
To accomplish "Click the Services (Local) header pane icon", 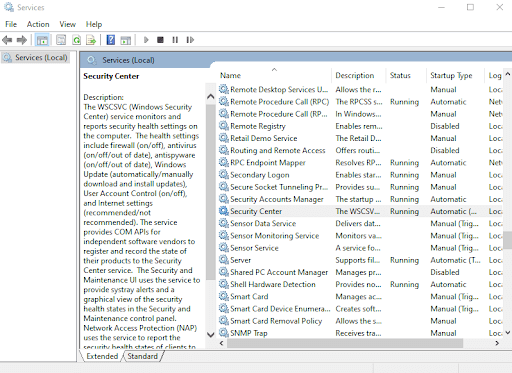I will tap(91, 60).
